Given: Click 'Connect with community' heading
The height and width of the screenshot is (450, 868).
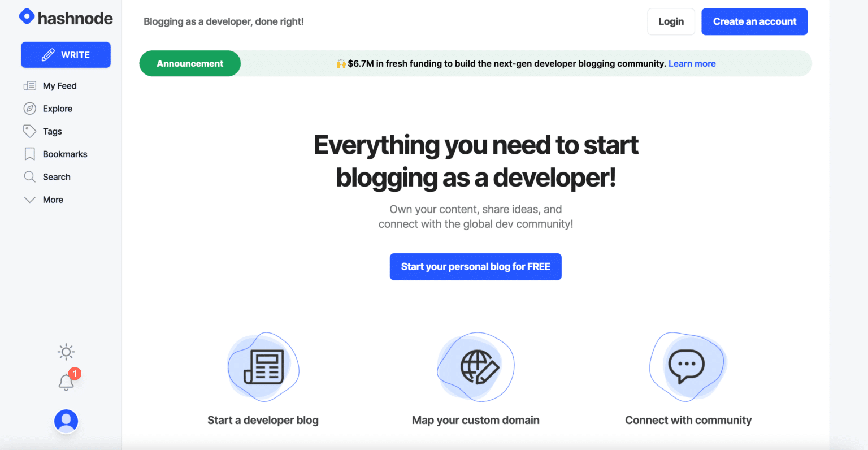Looking at the screenshot, I should [688, 420].
